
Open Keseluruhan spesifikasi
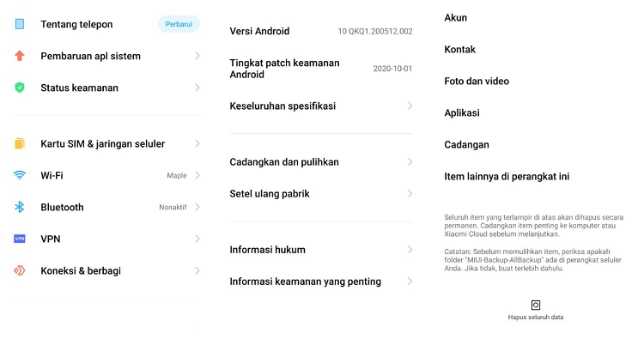tap(321, 106)
